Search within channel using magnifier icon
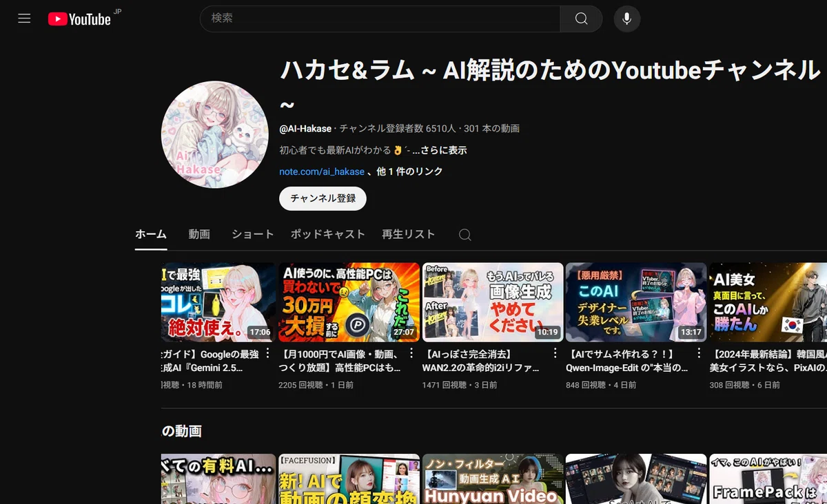Viewport: 827px width, 504px height. coord(465,235)
